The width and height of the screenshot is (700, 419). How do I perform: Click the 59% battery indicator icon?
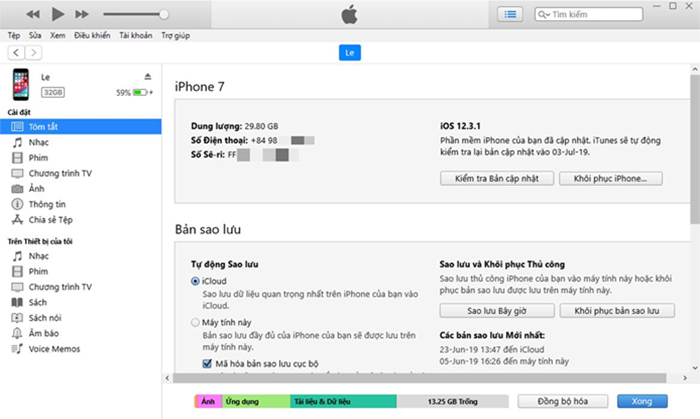pyautogui.click(x=140, y=92)
